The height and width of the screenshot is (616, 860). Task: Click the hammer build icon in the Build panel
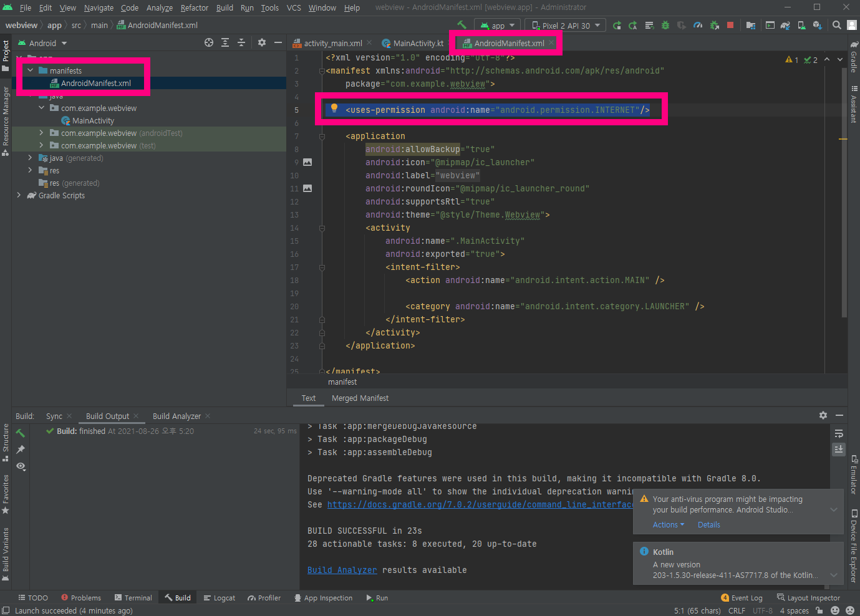(x=21, y=433)
